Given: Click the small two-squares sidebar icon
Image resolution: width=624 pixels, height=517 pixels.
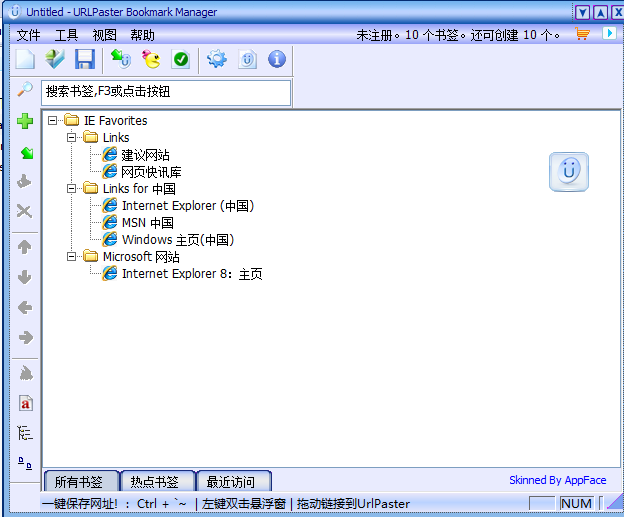Looking at the screenshot, I should (25, 463).
